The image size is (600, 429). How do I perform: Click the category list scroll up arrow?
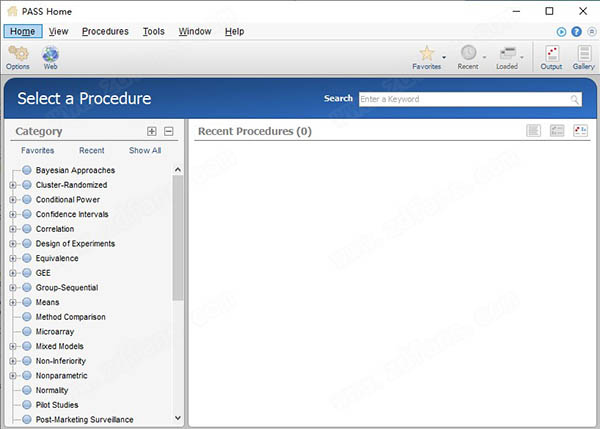point(178,170)
